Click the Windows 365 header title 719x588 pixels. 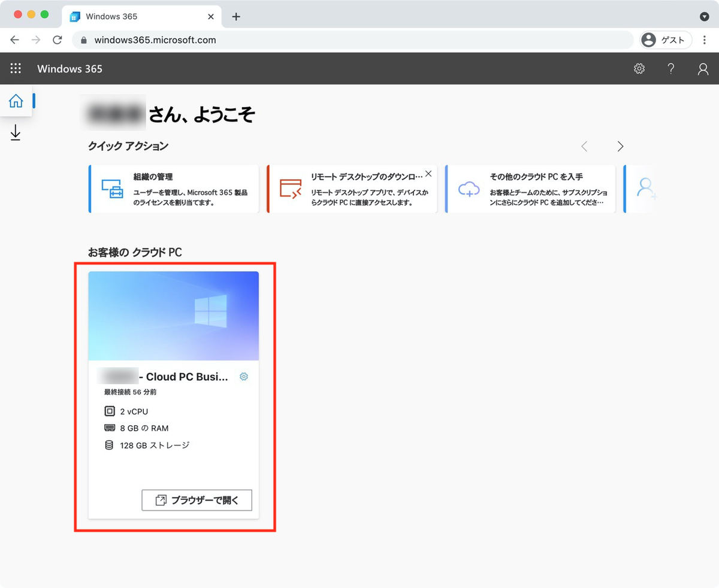70,69
